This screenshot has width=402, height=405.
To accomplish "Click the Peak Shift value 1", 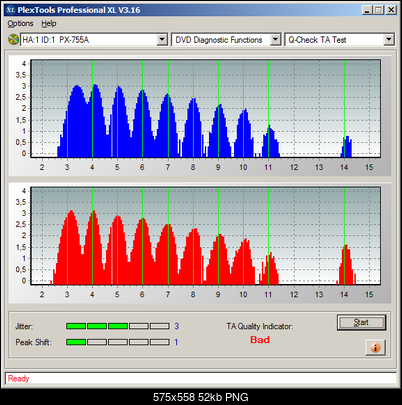I will pyautogui.click(x=176, y=342).
